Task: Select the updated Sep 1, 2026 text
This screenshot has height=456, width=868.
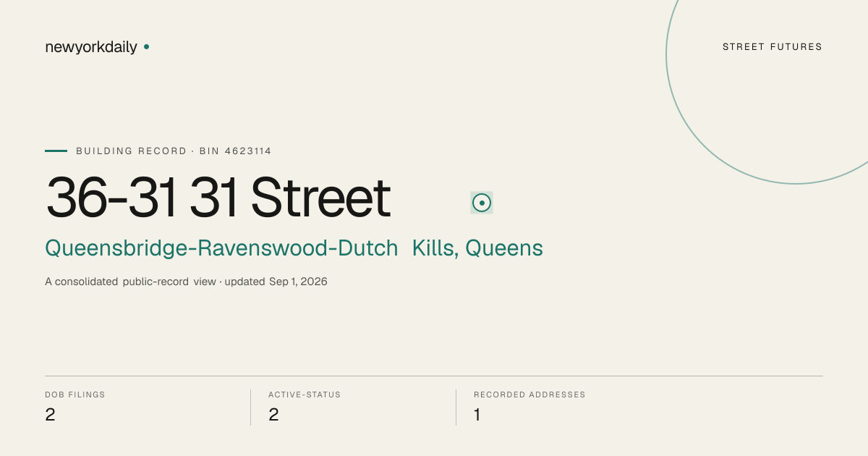Action: (276, 282)
